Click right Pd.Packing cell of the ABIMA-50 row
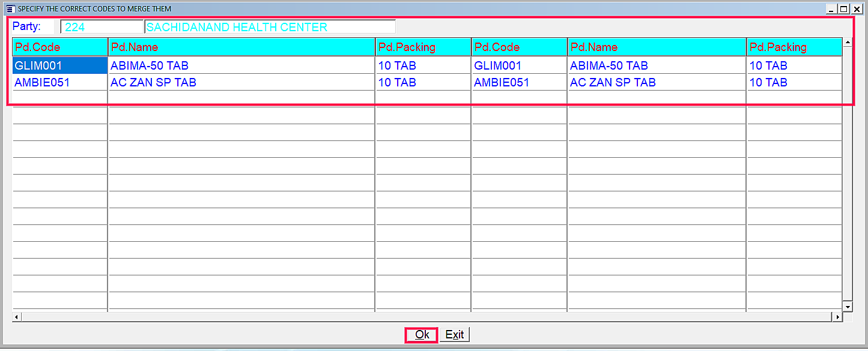This screenshot has height=351, width=868. (x=795, y=65)
